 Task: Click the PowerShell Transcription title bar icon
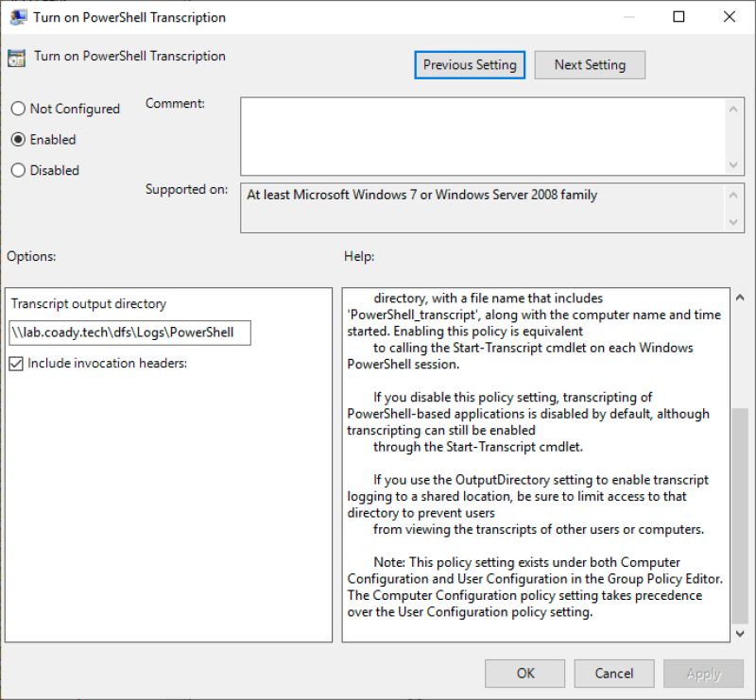point(18,17)
